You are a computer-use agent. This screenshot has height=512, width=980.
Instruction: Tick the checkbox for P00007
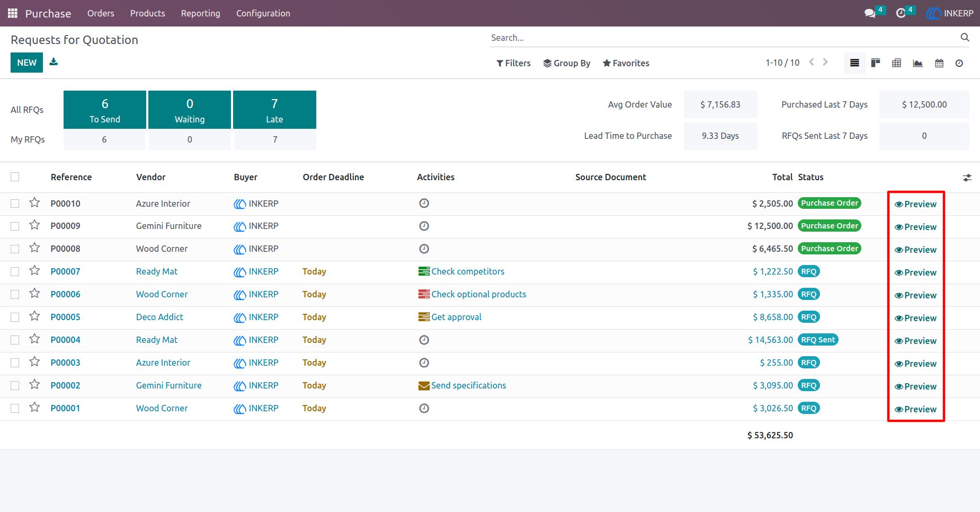pos(15,271)
